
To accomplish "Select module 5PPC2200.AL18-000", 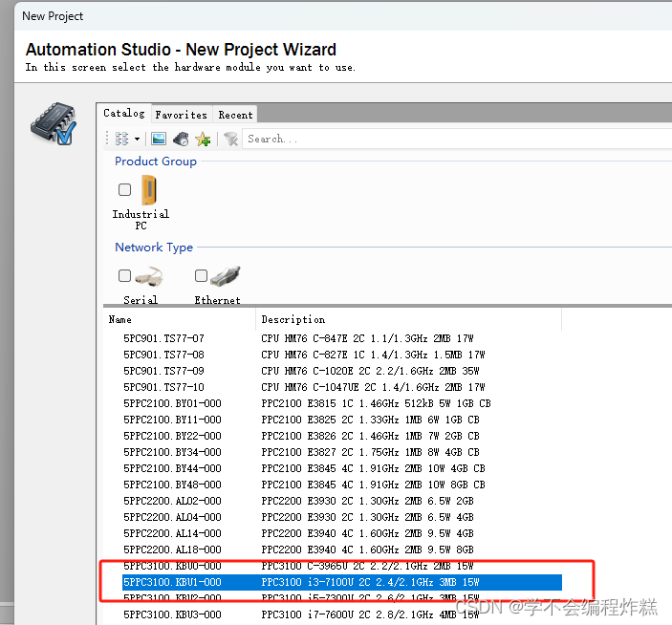I will [x=172, y=550].
